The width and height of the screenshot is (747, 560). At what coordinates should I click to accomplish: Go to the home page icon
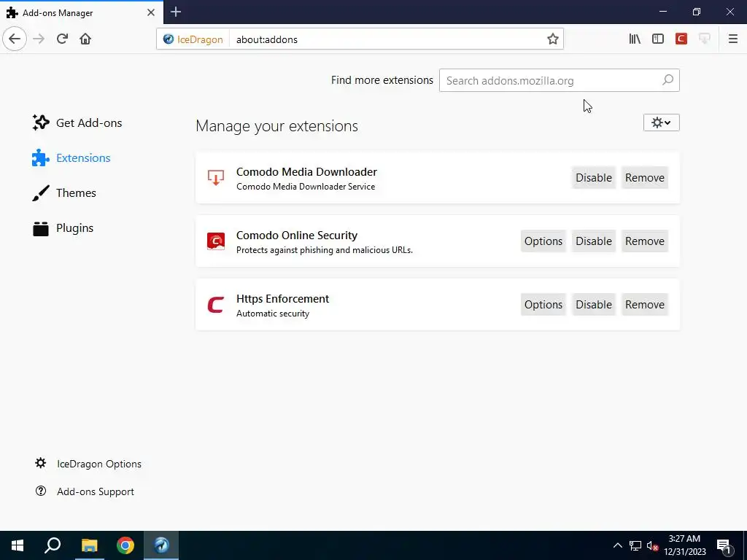click(x=85, y=39)
